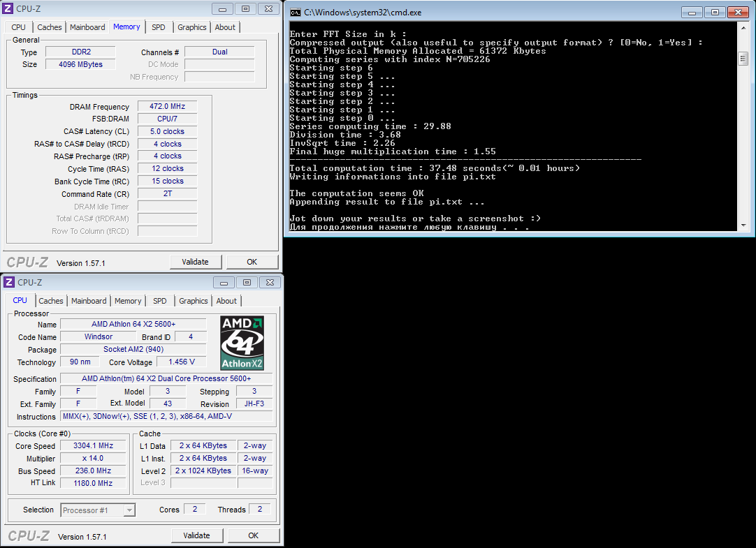This screenshot has height=548, width=756.
Task: Click OK in the Memory CPU-Z window
Action: pyautogui.click(x=252, y=262)
